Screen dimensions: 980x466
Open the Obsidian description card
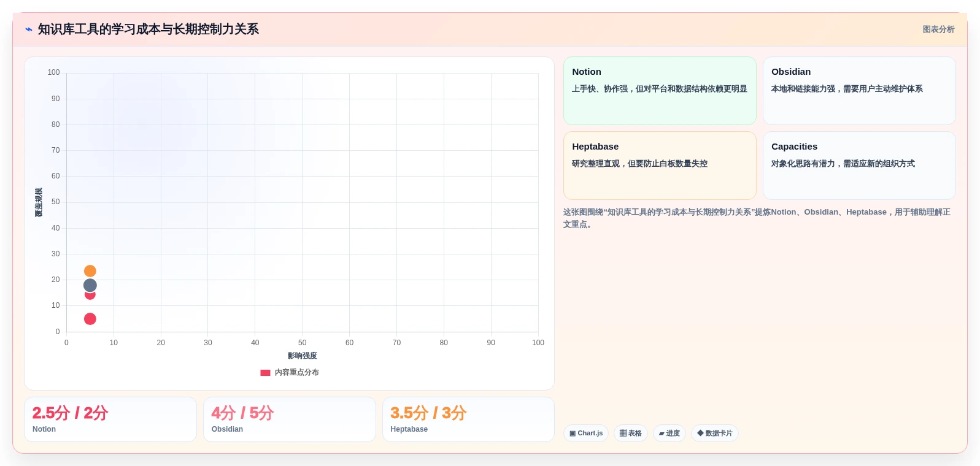point(859,91)
